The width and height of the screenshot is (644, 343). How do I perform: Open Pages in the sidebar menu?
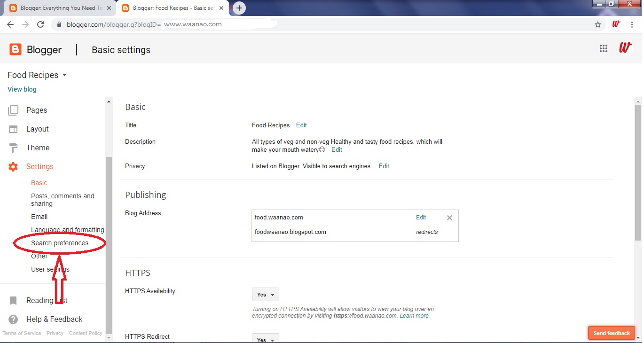(x=37, y=110)
